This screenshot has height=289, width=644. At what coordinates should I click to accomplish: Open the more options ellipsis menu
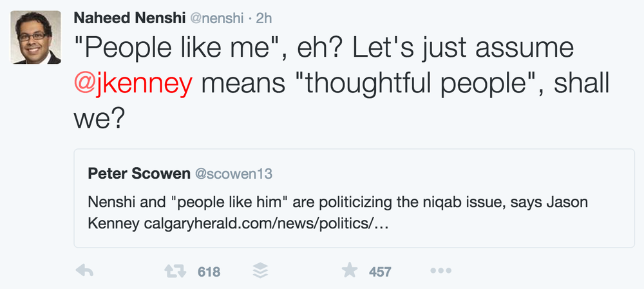pos(440,271)
